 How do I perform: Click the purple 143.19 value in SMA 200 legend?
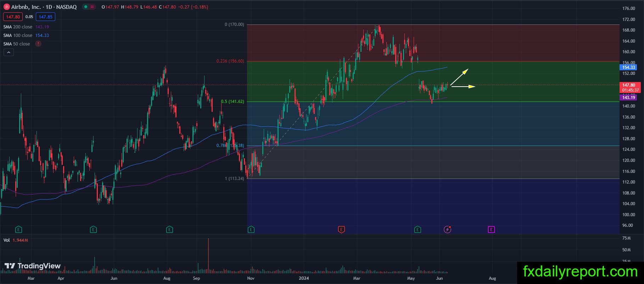[42, 27]
